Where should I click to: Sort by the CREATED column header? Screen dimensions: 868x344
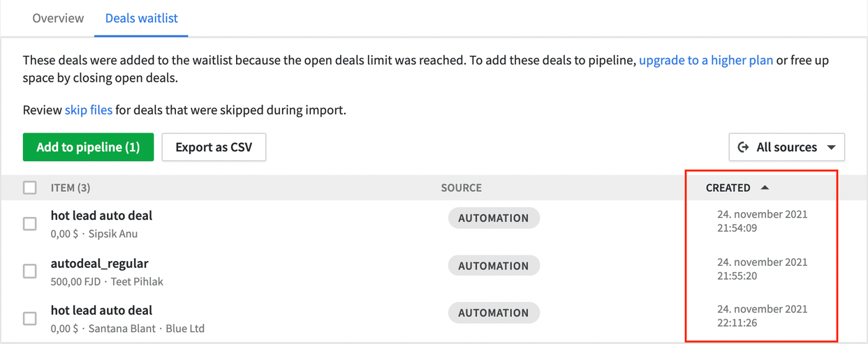728,188
